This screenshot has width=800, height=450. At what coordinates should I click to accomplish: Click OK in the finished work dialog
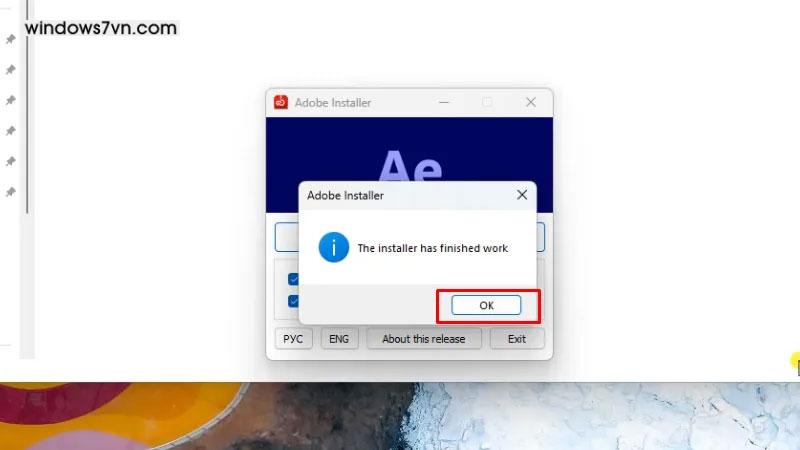tap(486, 305)
